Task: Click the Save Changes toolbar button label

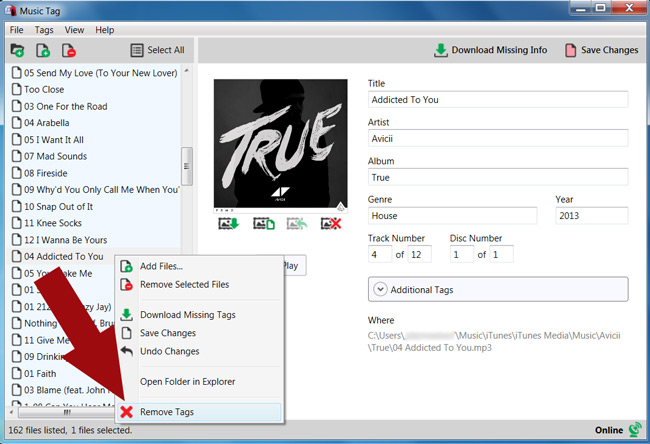Action: [x=609, y=50]
